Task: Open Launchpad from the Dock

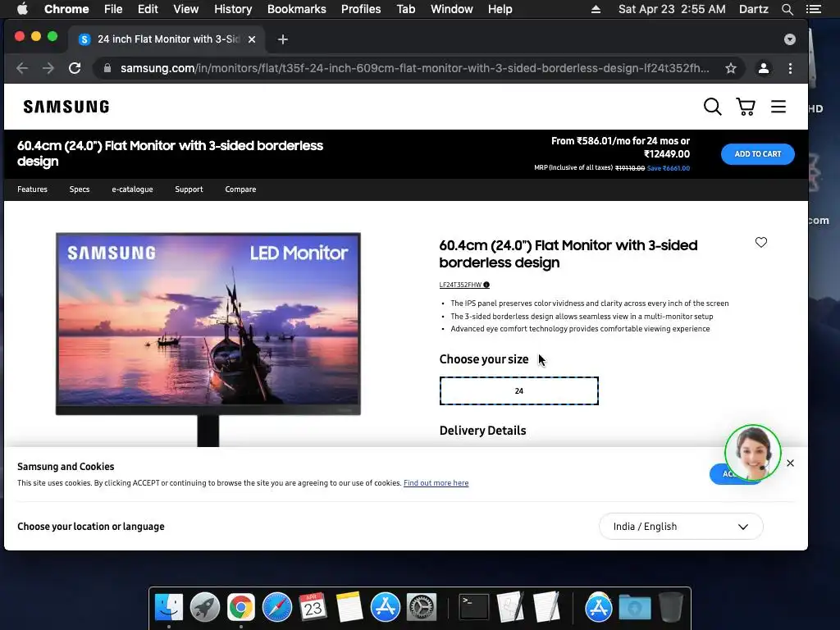Action: click(x=204, y=608)
